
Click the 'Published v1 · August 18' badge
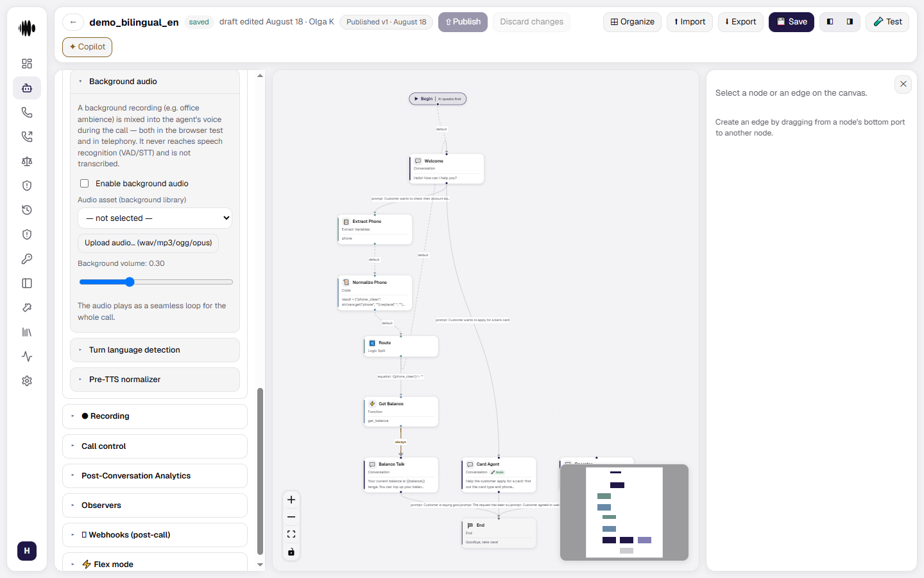(x=386, y=22)
